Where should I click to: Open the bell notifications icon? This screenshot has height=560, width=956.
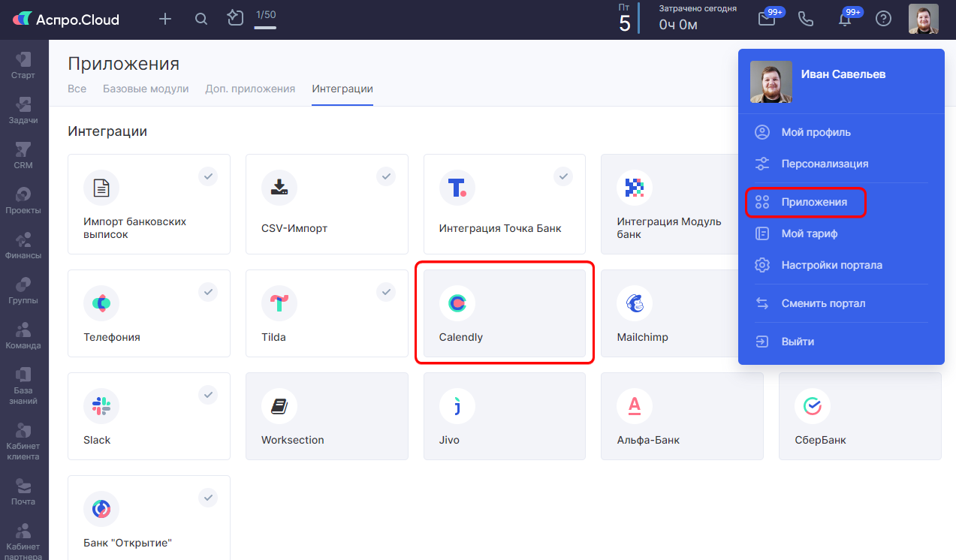tap(845, 20)
